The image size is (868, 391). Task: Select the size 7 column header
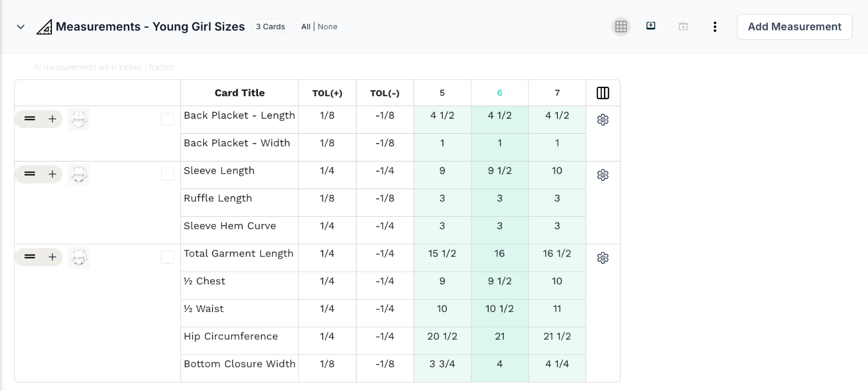click(557, 93)
